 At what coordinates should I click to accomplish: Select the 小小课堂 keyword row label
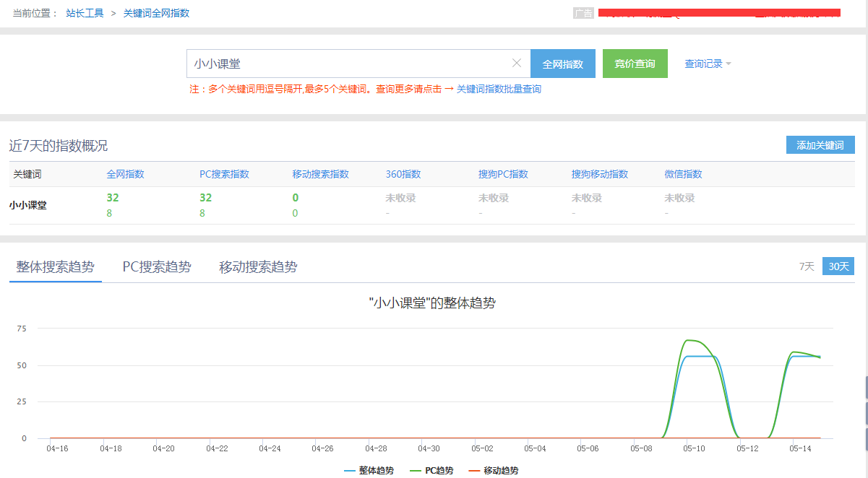tap(28, 205)
